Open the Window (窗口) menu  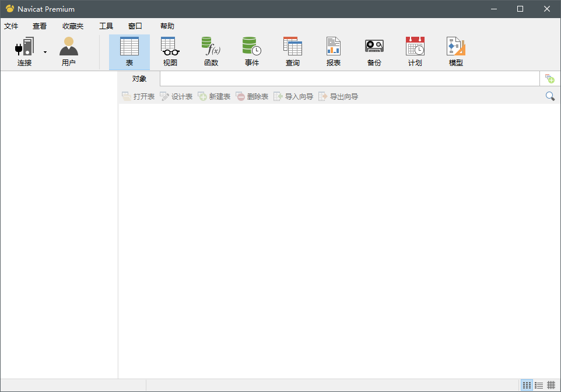pos(135,26)
